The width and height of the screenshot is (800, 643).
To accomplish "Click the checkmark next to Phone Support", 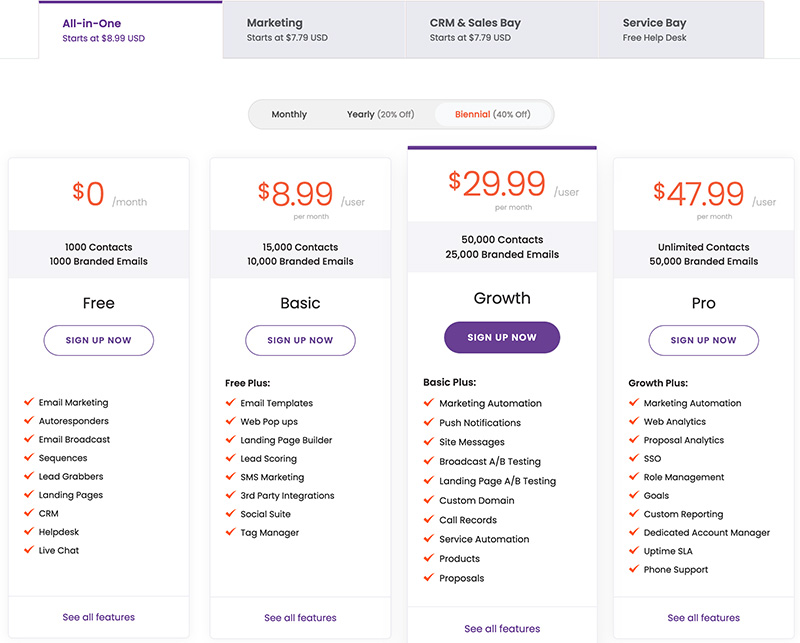I will point(633,570).
